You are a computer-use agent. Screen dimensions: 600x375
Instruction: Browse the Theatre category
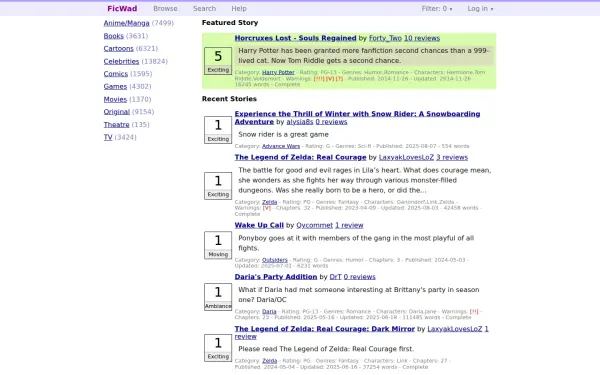116,125
